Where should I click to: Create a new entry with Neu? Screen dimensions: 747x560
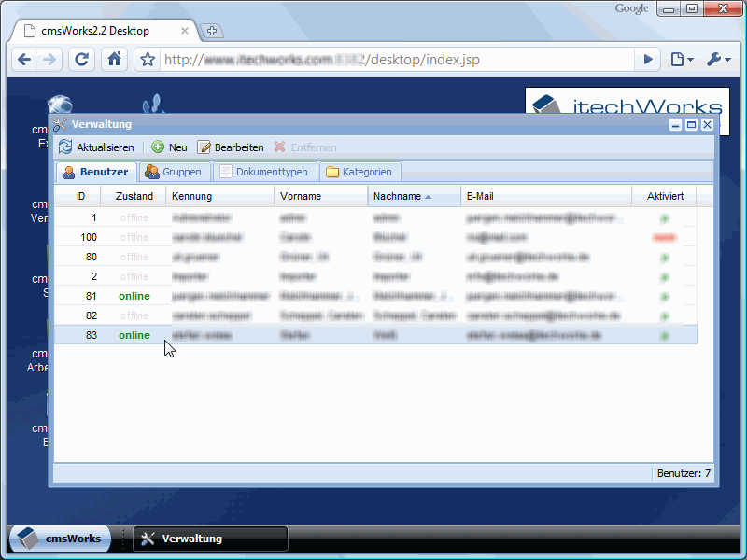tap(170, 147)
